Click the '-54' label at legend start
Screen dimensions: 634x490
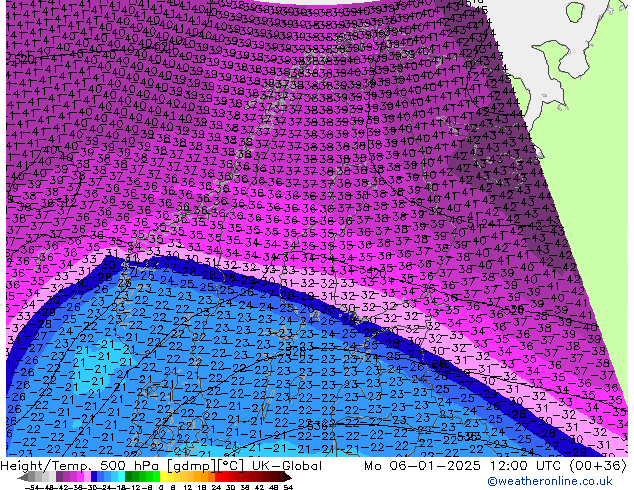(x=32, y=488)
